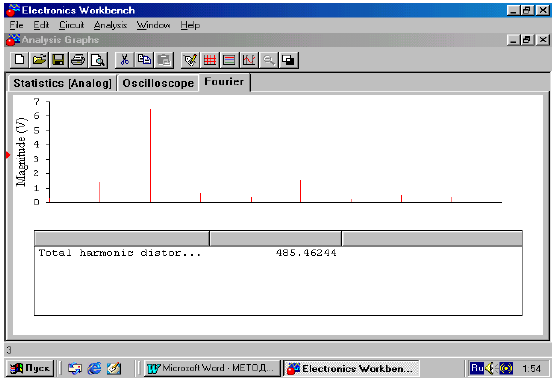Minimize the Analysis Graphs window
The width and height of the screenshot is (557, 388).
(513, 40)
